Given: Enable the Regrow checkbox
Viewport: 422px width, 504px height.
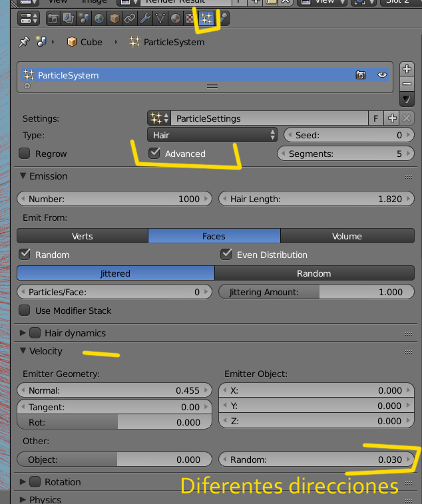Looking at the screenshot, I should [x=25, y=154].
